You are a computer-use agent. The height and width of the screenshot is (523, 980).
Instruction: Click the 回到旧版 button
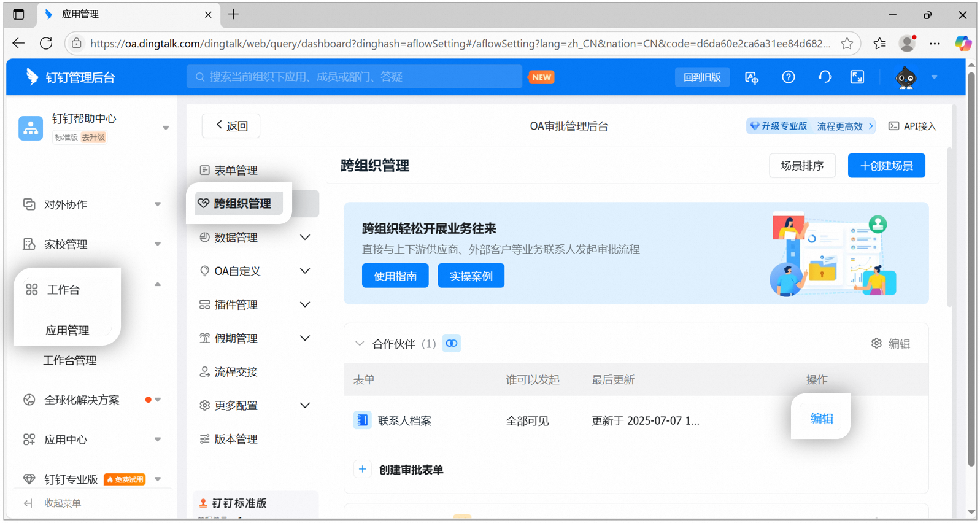coord(702,77)
